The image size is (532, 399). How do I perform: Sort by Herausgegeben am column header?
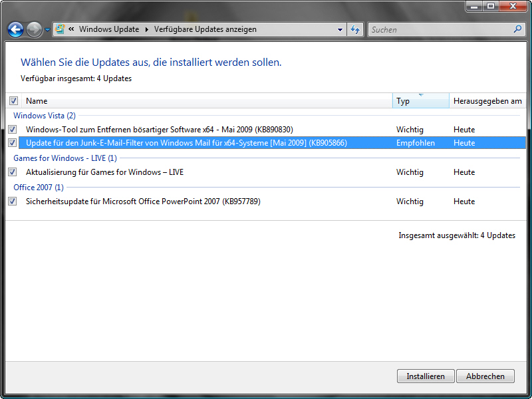click(487, 101)
